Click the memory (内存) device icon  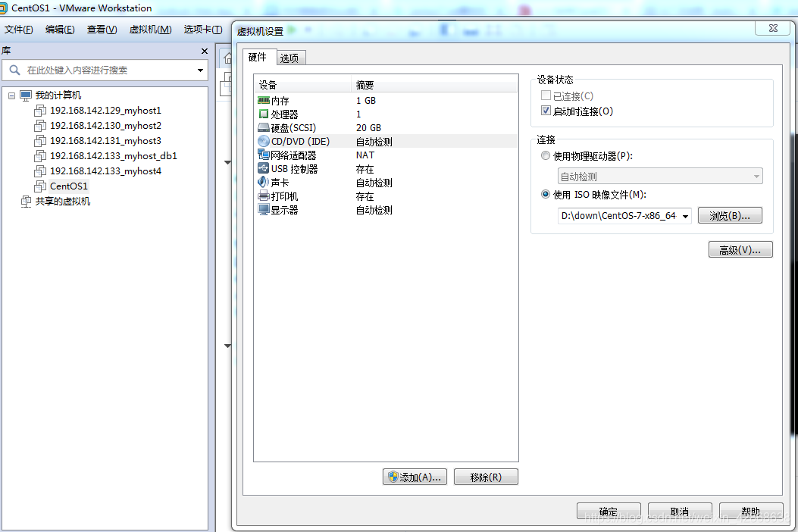pos(263,100)
